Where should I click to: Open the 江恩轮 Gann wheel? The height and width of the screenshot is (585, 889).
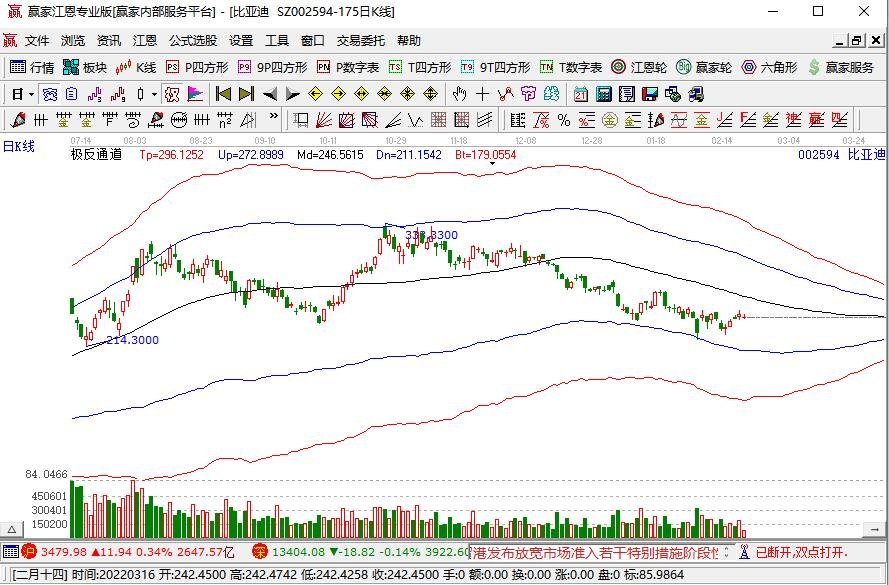click(x=639, y=67)
